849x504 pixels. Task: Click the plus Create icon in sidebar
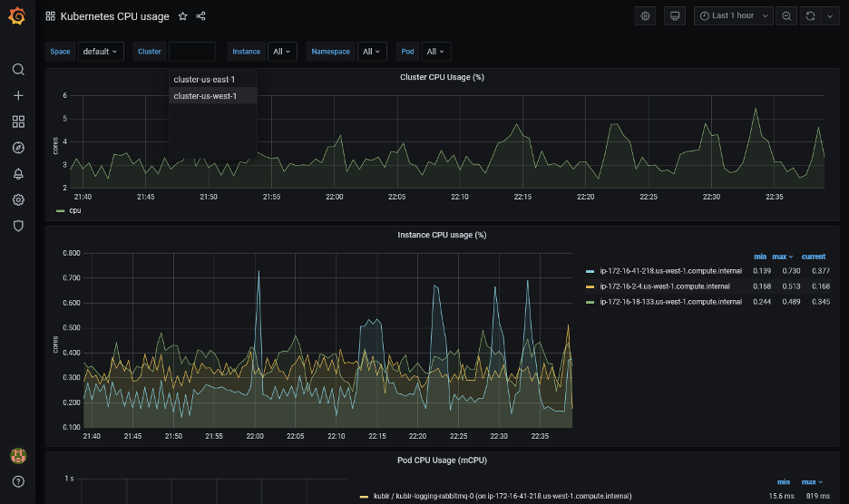coord(18,95)
